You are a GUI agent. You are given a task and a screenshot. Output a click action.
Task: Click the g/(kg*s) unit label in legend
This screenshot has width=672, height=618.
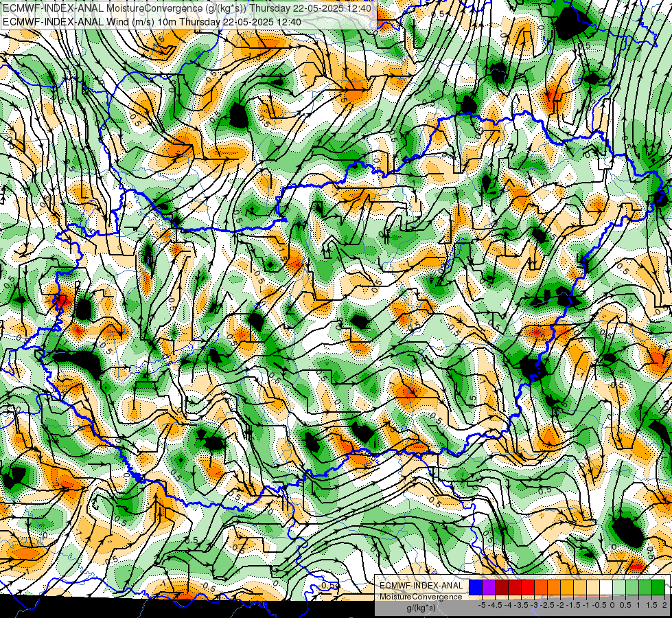pos(421,608)
